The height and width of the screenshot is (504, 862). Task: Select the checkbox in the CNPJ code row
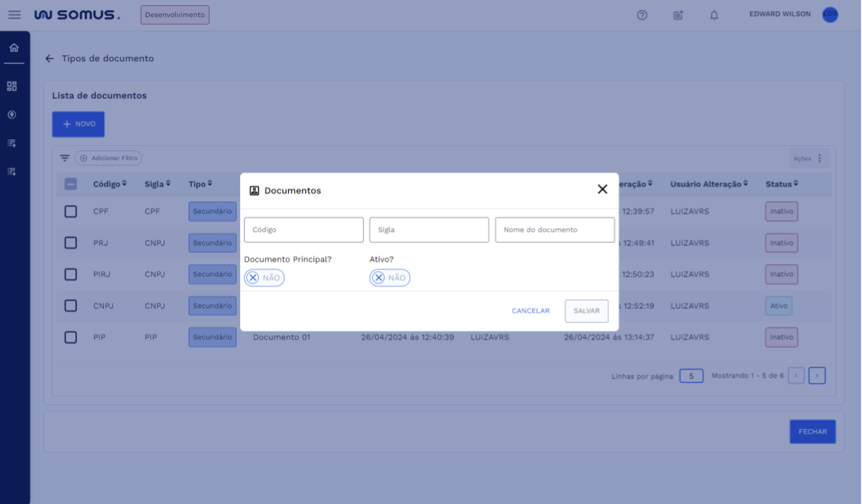click(70, 306)
